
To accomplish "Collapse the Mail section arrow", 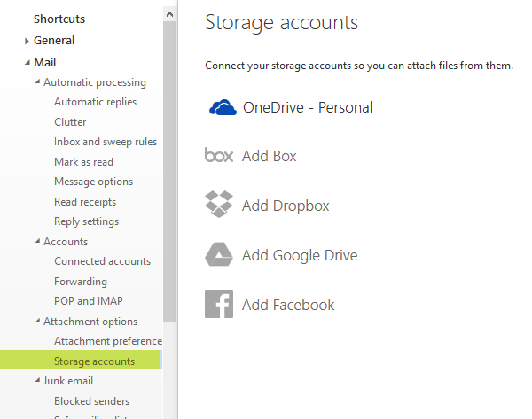I will [27, 63].
